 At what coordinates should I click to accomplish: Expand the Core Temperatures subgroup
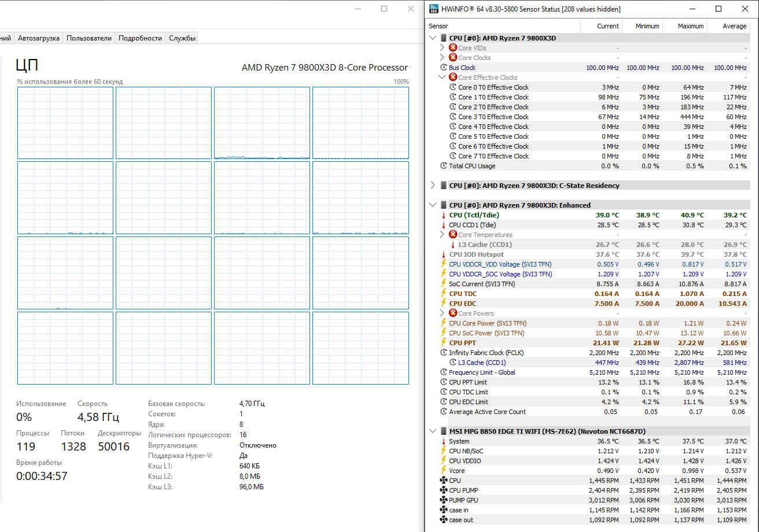443,235
